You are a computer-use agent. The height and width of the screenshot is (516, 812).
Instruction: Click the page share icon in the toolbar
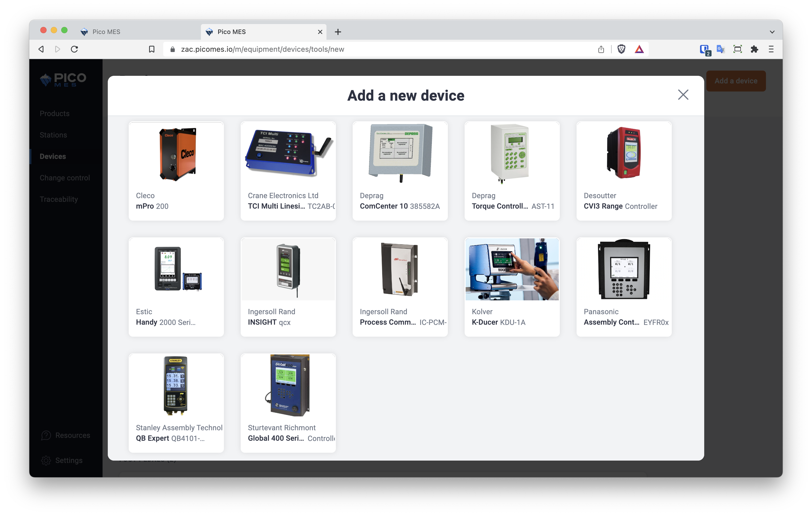click(601, 49)
